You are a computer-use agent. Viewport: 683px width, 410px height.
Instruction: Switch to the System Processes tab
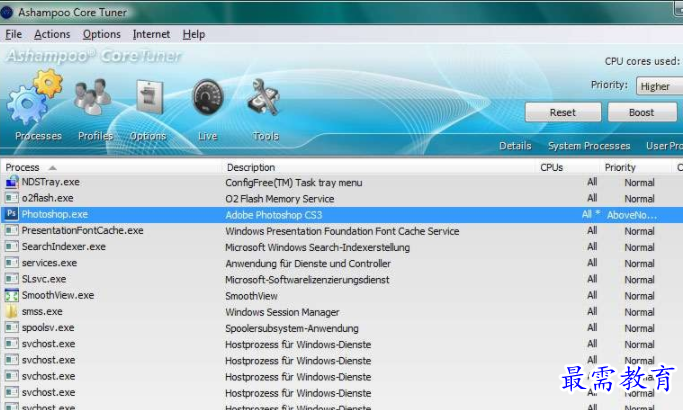point(589,146)
